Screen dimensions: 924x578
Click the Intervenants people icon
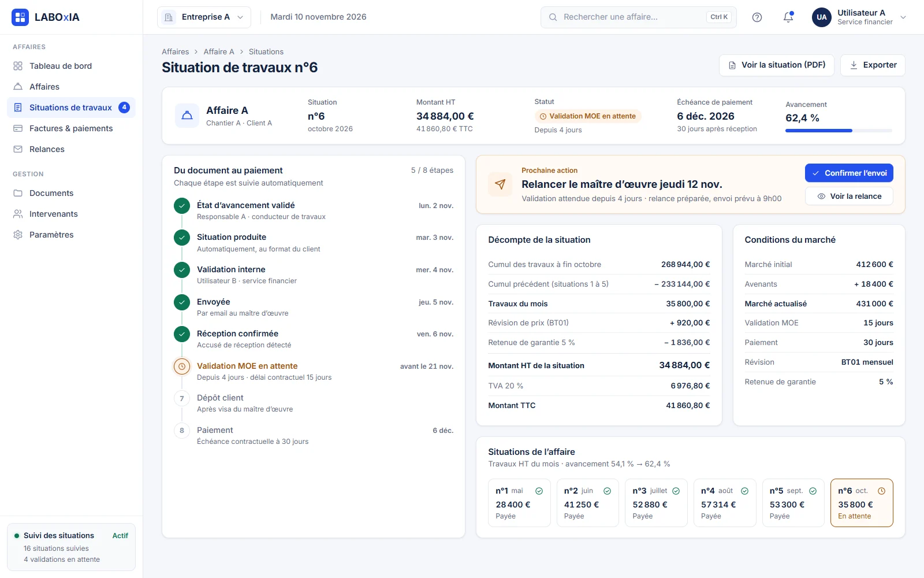(18, 214)
